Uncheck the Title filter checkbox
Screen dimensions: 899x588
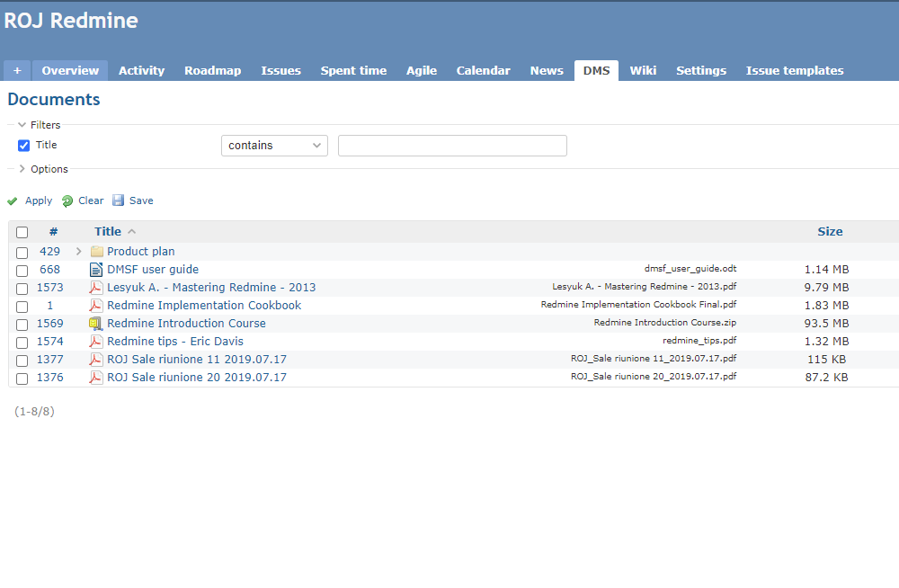pyautogui.click(x=22, y=145)
